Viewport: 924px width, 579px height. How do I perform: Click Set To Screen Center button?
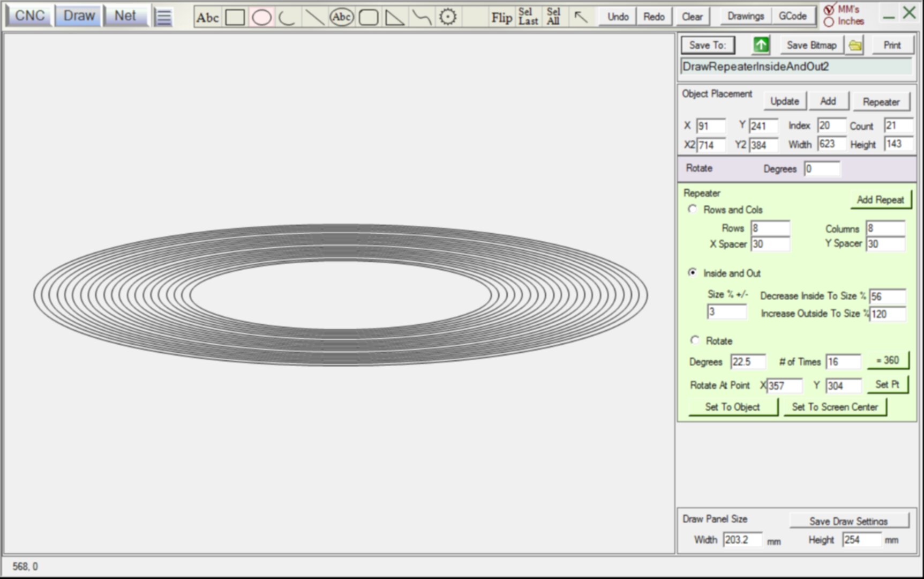pyautogui.click(x=835, y=407)
